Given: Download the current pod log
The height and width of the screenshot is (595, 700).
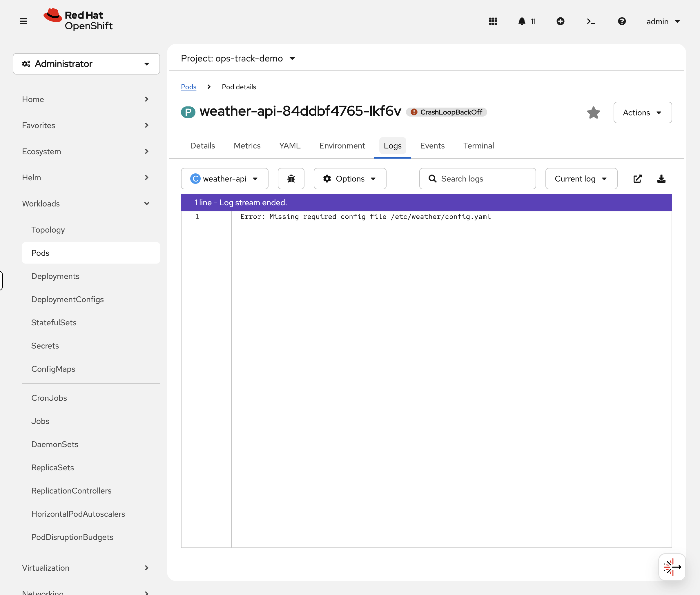Looking at the screenshot, I should pos(661,178).
